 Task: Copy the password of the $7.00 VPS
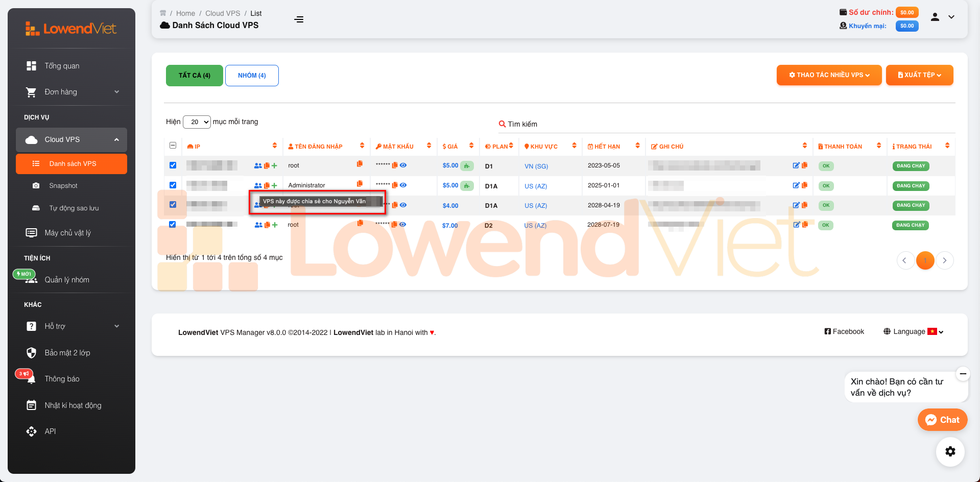pos(394,225)
